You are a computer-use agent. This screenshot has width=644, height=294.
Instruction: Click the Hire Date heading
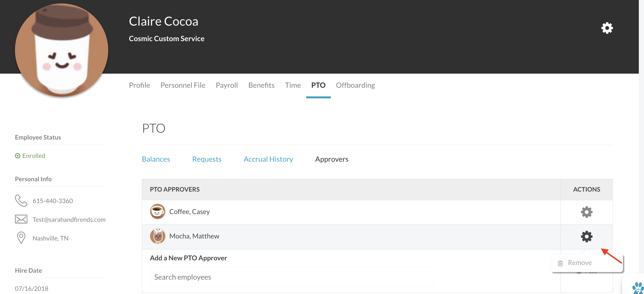[28, 270]
